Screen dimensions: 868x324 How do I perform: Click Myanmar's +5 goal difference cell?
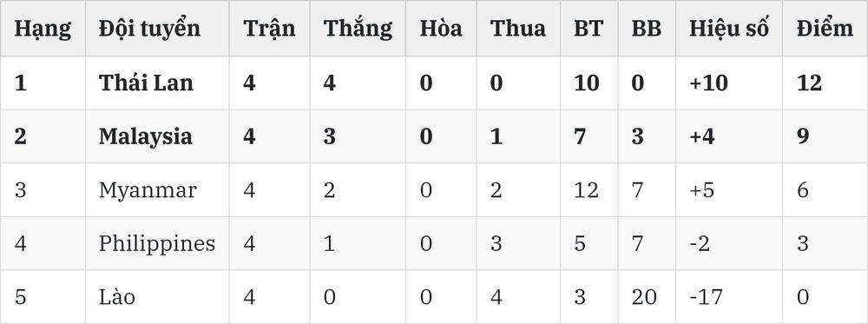pyautogui.click(x=702, y=190)
